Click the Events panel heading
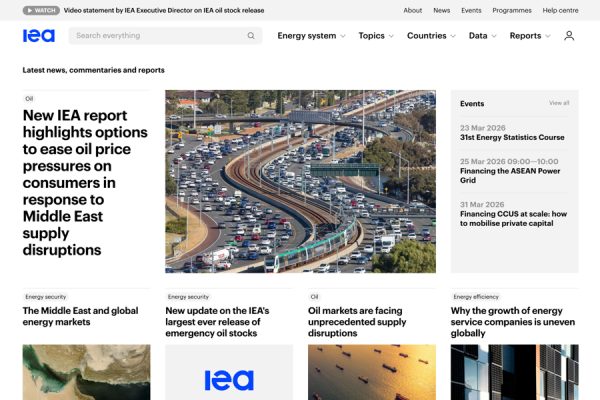Image resolution: width=600 pixels, height=400 pixels. point(472,104)
